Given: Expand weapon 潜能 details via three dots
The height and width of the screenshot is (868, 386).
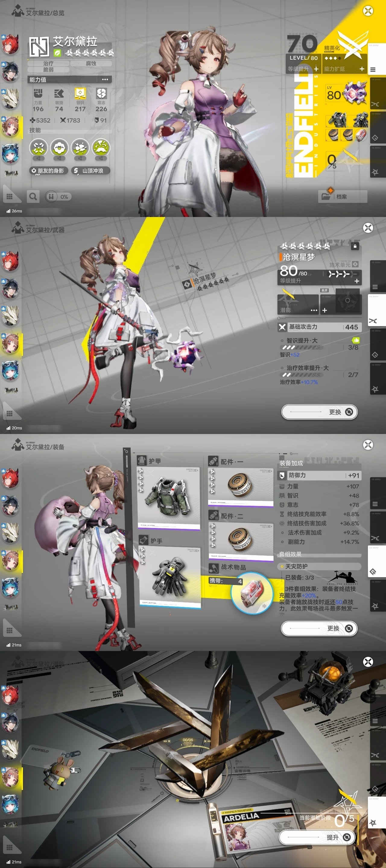Looking at the screenshot, I should 314,310.
